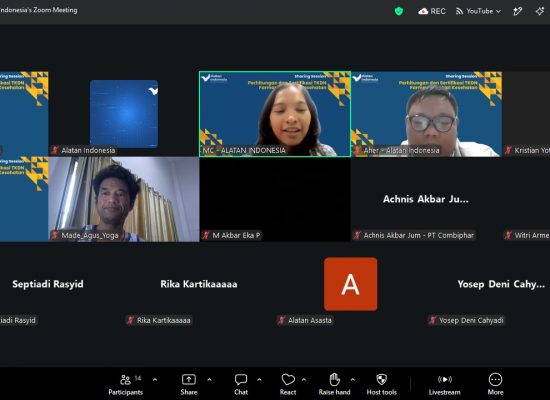Click the green encryption shield icon

tap(399, 11)
